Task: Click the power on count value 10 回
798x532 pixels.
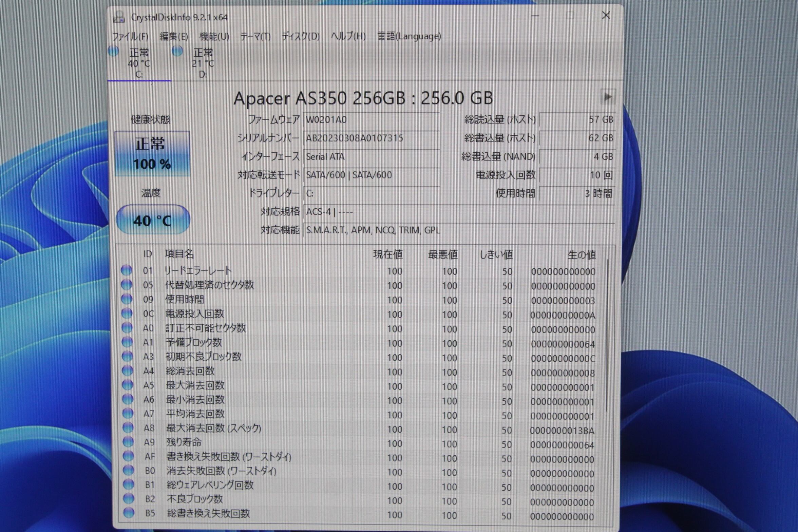Action: 577,175
